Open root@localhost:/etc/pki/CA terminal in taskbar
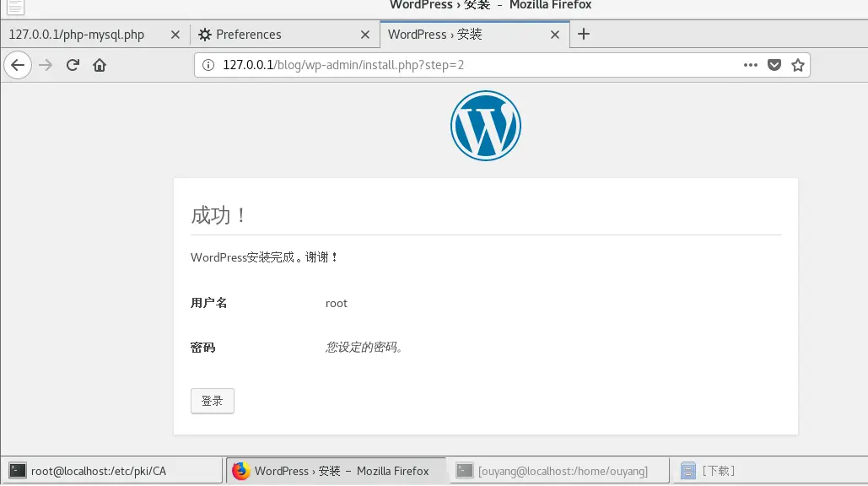Viewport: 868px width, 486px height. coord(112,471)
